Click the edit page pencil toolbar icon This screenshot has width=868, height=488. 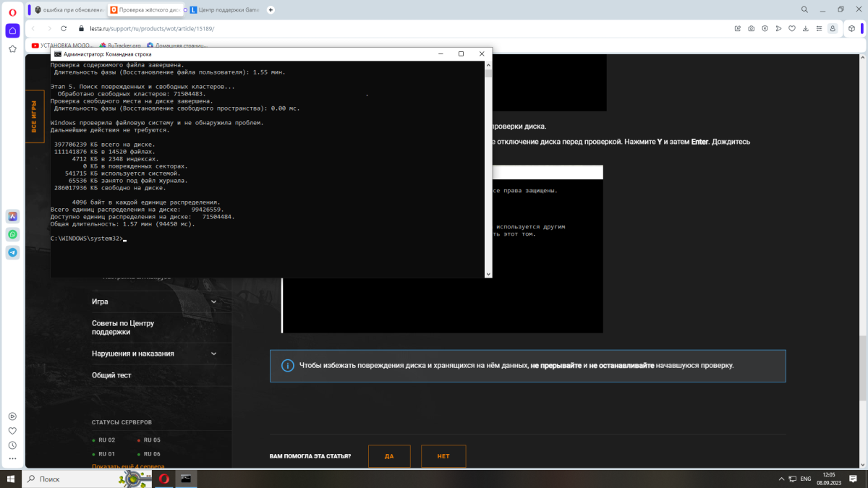tap(738, 28)
